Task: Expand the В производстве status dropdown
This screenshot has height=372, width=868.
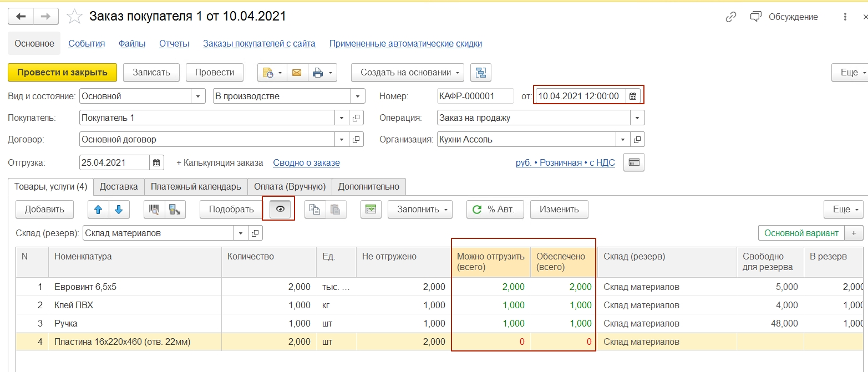Action: 358,96
